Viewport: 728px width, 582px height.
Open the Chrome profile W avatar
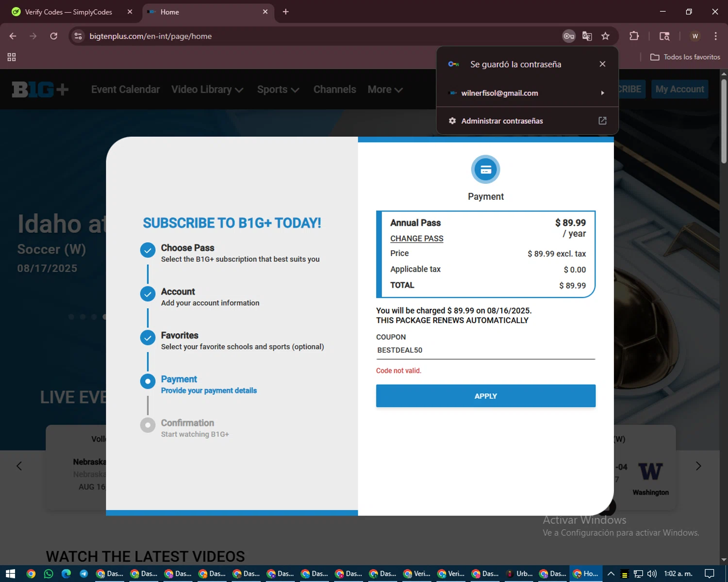point(695,36)
